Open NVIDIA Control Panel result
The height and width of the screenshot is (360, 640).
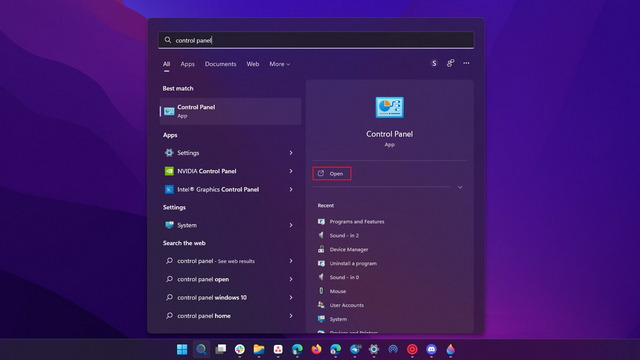pyautogui.click(x=230, y=171)
